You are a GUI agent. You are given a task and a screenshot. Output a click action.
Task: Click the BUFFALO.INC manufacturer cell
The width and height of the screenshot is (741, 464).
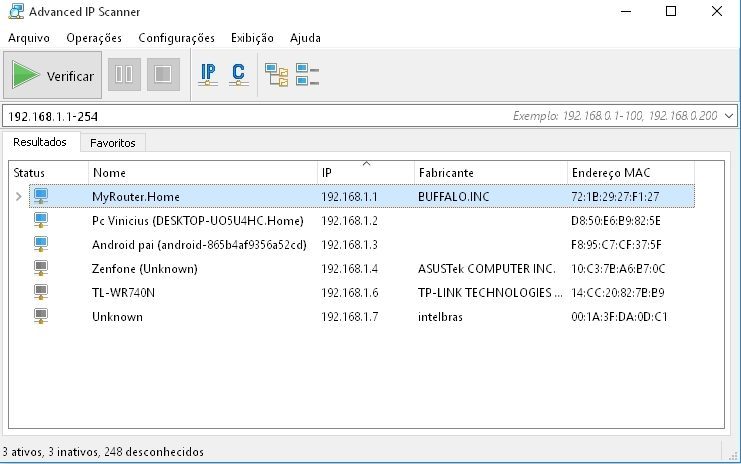[454, 197]
